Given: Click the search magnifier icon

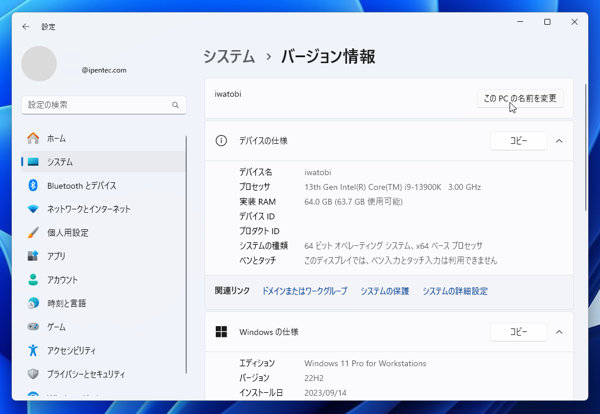Looking at the screenshot, I should click(175, 105).
